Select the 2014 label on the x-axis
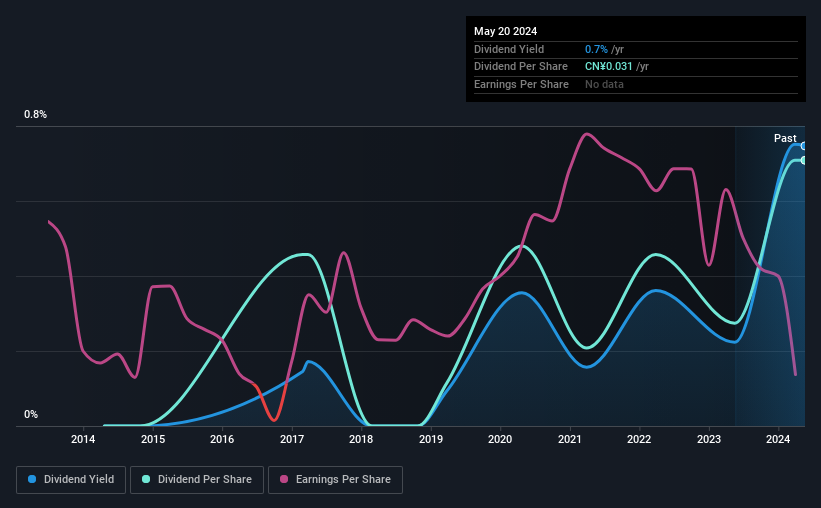821x508 pixels. click(x=83, y=439)
